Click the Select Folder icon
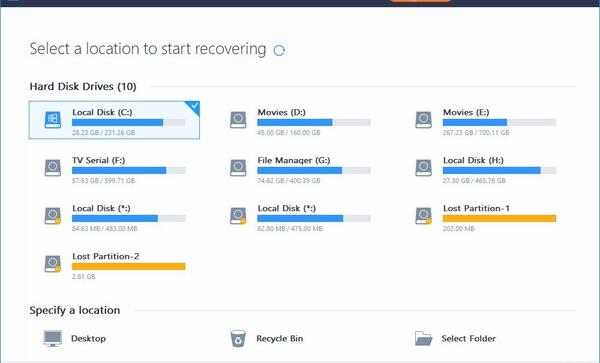Viewport: 600px width, 363px height. tap(423, 339)
